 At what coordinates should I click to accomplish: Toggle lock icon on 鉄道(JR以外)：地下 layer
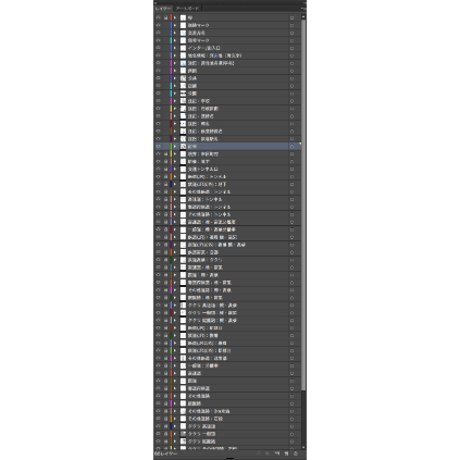pyautogui.click(x=166, y=184)
